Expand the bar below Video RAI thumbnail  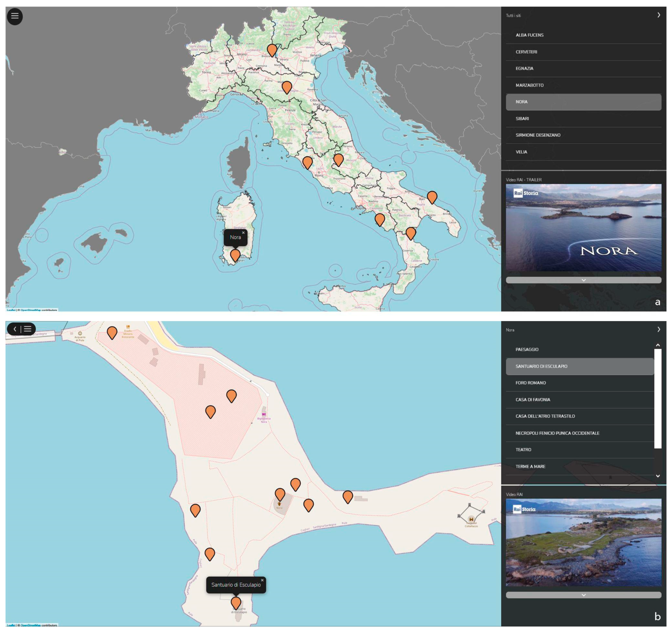coord(583,595)
